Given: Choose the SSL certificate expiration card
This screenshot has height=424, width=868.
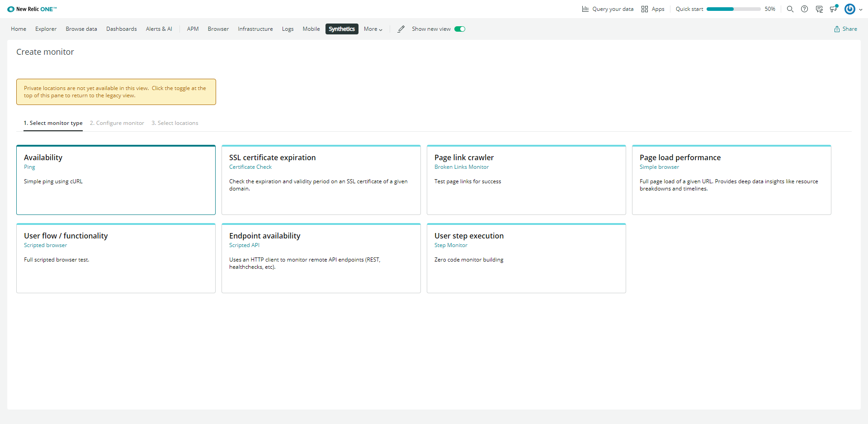Looking at the screenshot, I should pyautogui.click(x=321, y=180).
